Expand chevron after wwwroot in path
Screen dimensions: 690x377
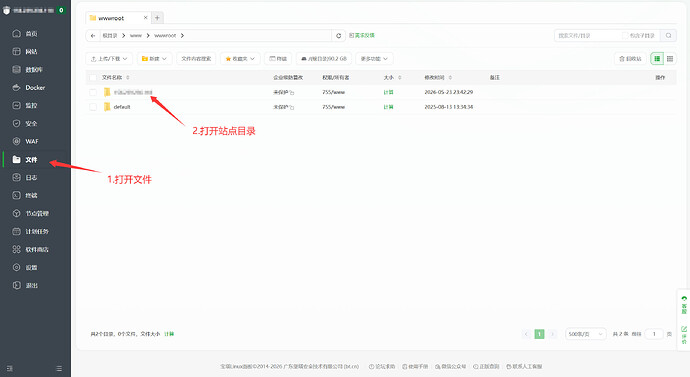[x=182, y=36]
